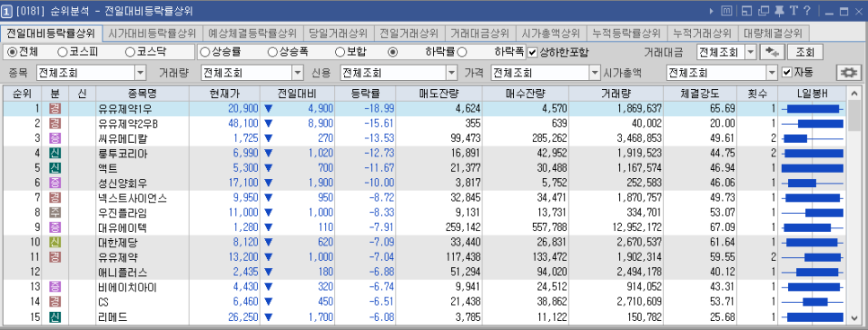Switch to the 거래대금상위 tab

tap(480, 33)
